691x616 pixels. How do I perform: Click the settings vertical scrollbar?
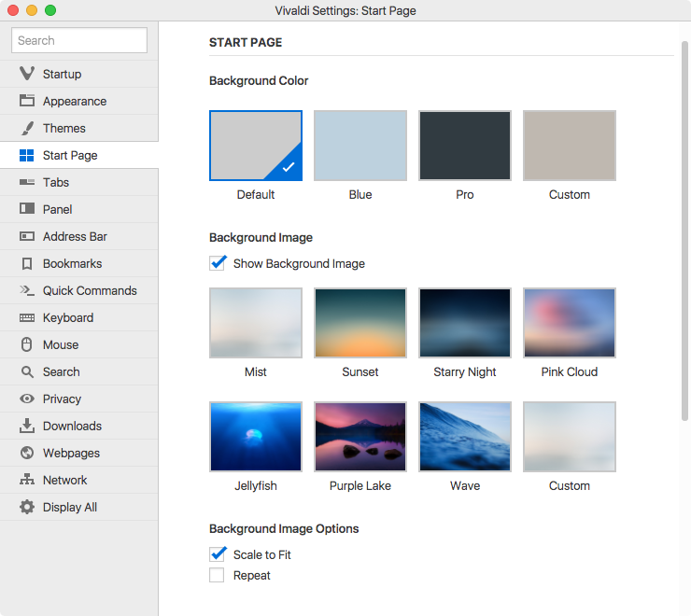[684, 231]
